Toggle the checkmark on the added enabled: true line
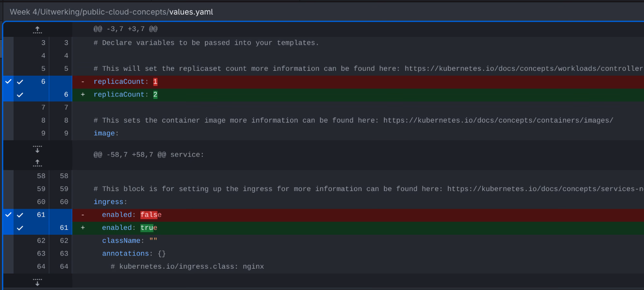644x290 pixels. tap(19, 227)
